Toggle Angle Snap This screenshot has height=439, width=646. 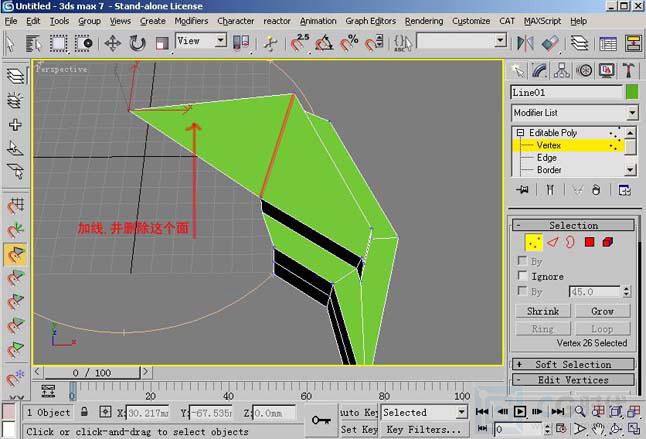[324, 43]
